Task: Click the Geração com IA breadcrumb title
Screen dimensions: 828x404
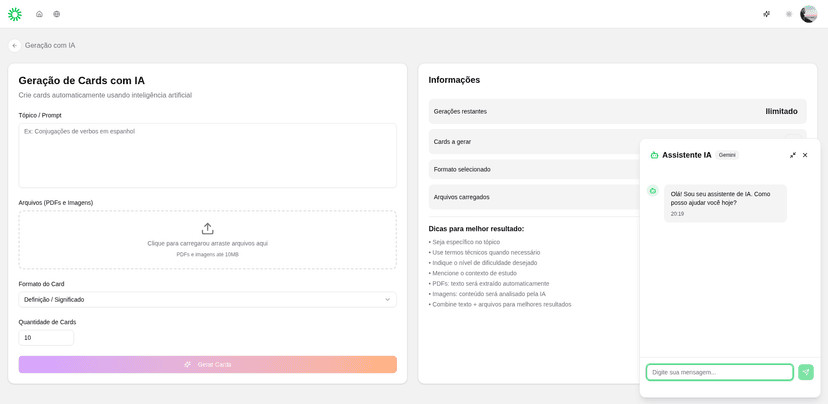Action: 50,46
